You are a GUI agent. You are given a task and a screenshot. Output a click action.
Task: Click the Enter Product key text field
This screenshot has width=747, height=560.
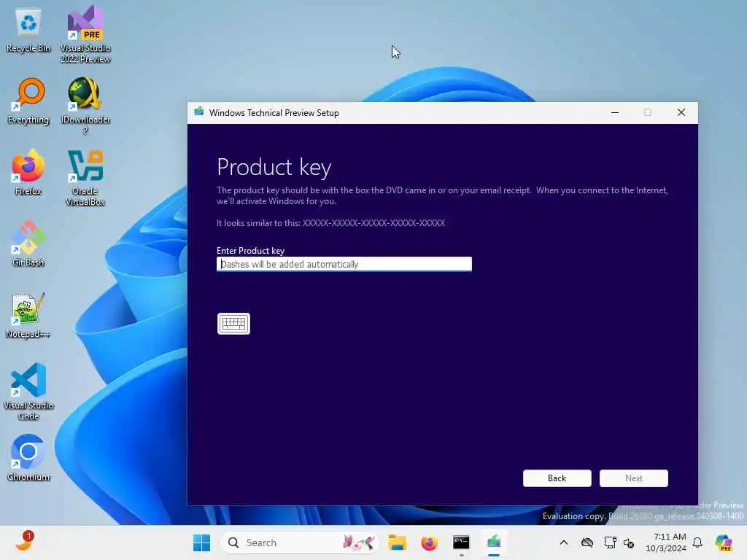[x=344, y=264]
